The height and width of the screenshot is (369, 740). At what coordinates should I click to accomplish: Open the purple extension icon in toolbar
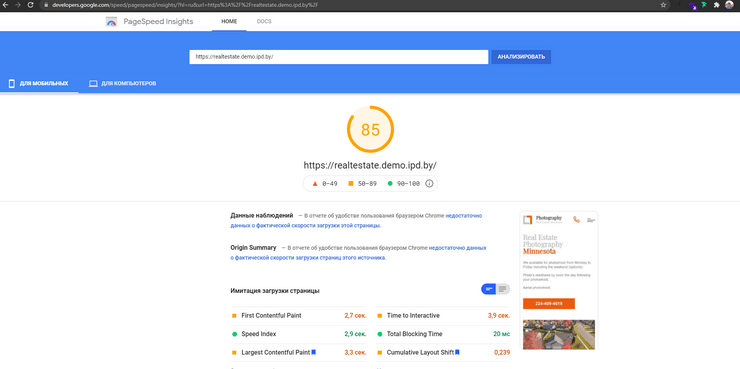point(692,5)
